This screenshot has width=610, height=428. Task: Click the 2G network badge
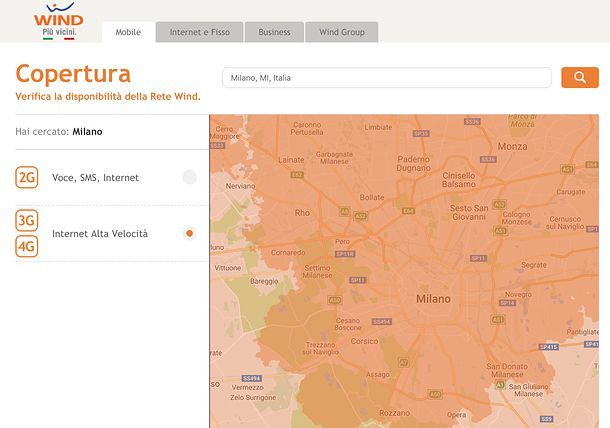click(27, 177)
